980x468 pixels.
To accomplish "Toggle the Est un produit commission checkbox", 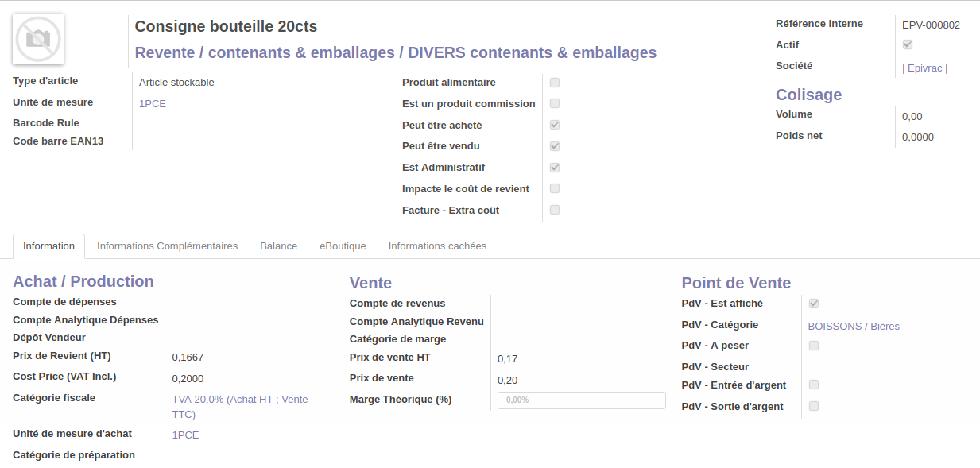I will point(555,103).
